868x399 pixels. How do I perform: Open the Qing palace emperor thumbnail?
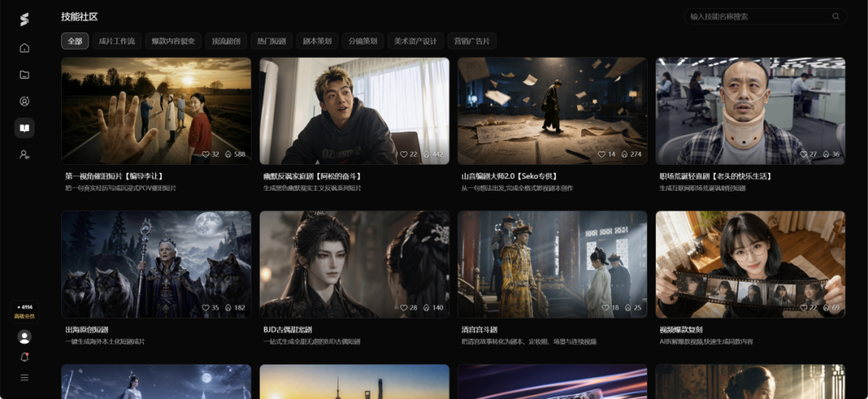pos(552,265)
